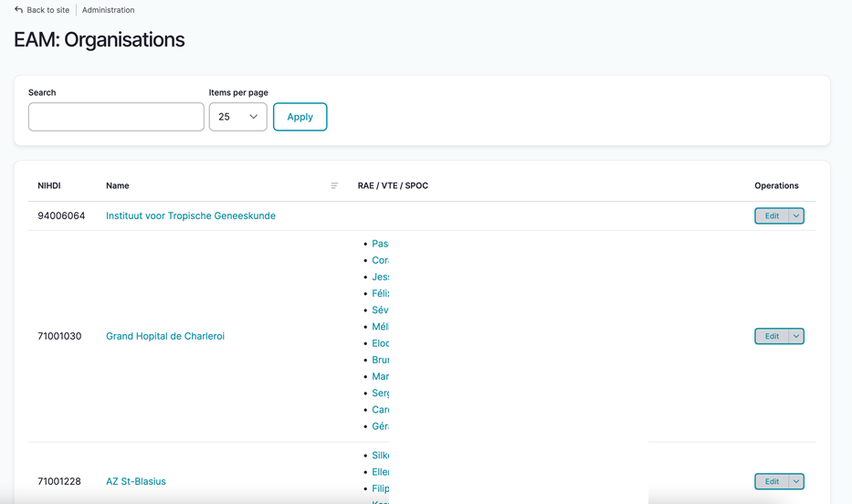Image resolution: width=852 pixels, height=504 pixels.
Task: Click the first contact link starting with Pas
Action: [380, 244]
